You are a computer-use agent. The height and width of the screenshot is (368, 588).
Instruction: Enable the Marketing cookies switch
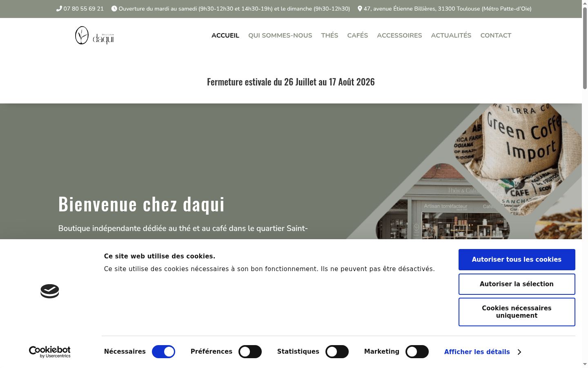click(417, 352)
